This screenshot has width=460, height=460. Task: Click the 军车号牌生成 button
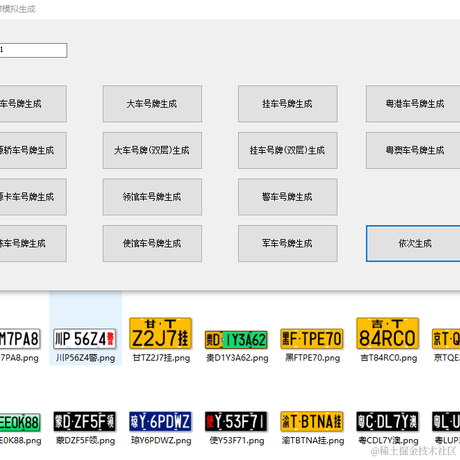click(287, 243)
